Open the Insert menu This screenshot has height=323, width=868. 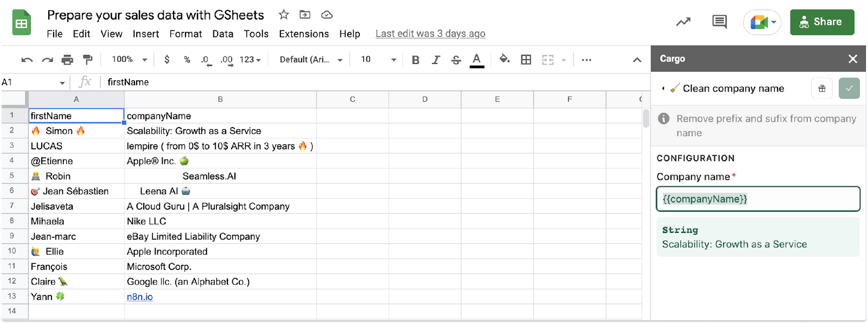146,34
